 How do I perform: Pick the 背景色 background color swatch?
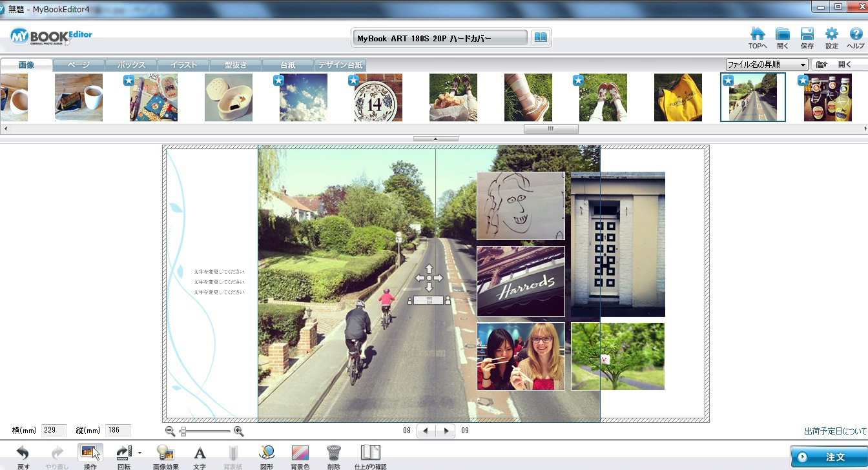coord(300,453)
